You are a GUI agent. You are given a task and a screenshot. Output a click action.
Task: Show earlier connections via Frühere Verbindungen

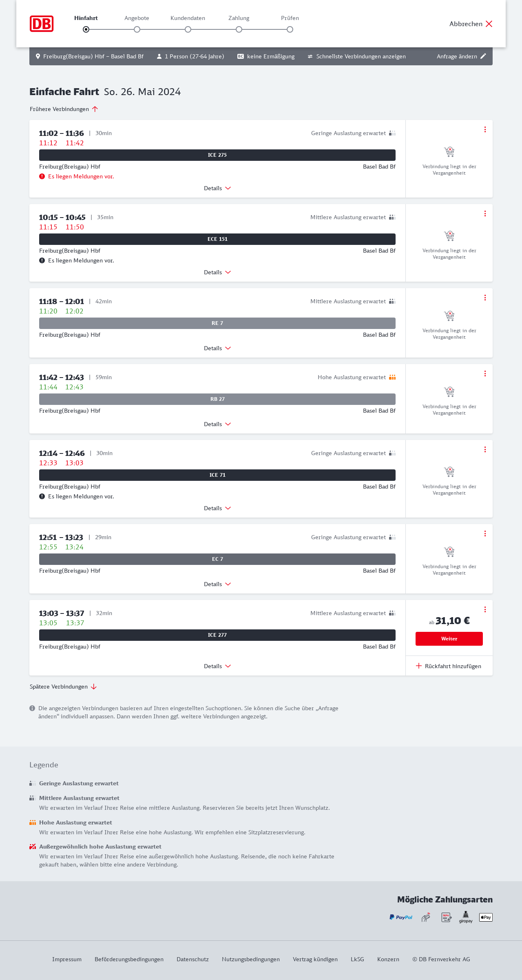click(64, 109)
